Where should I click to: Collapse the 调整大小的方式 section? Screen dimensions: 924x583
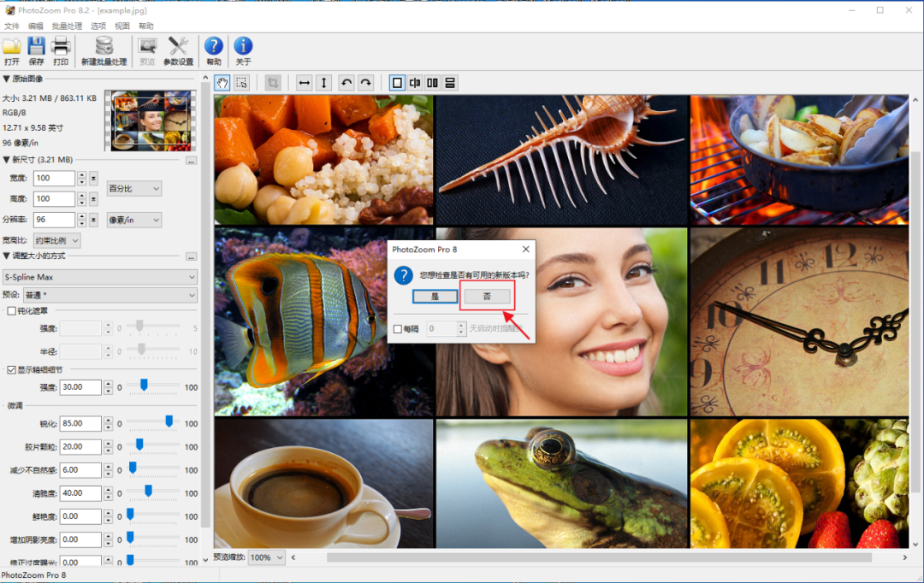[7, 256]
